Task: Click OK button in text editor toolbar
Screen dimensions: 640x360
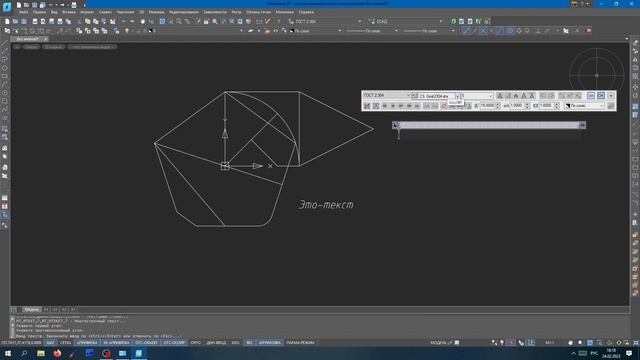Action: (x=601, y=96)
